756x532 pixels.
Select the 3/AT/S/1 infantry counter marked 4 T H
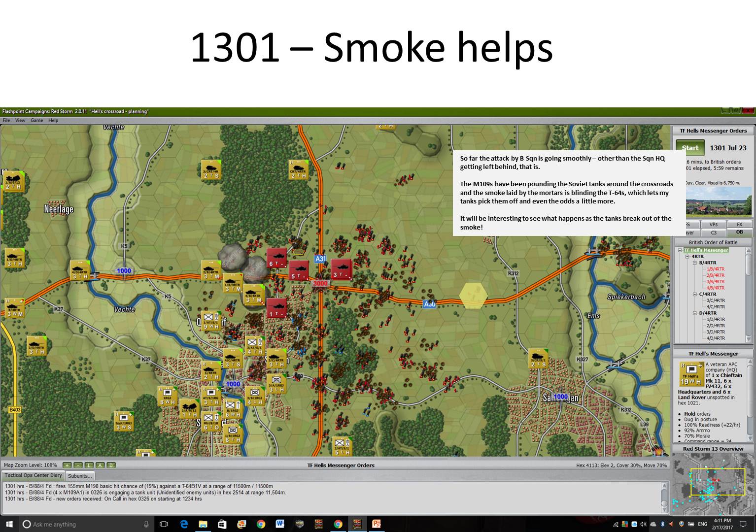[255, 346]
